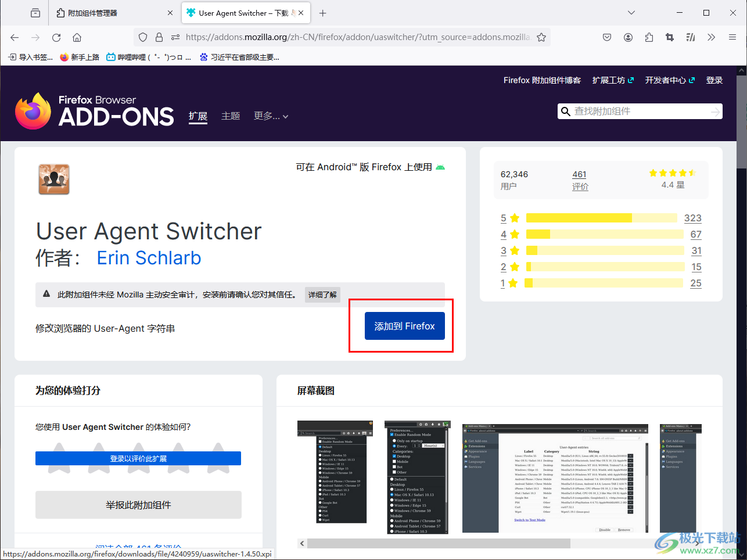Click the three-star yellow rating bar
Screen dimensions: 747x560
[605, 250]
